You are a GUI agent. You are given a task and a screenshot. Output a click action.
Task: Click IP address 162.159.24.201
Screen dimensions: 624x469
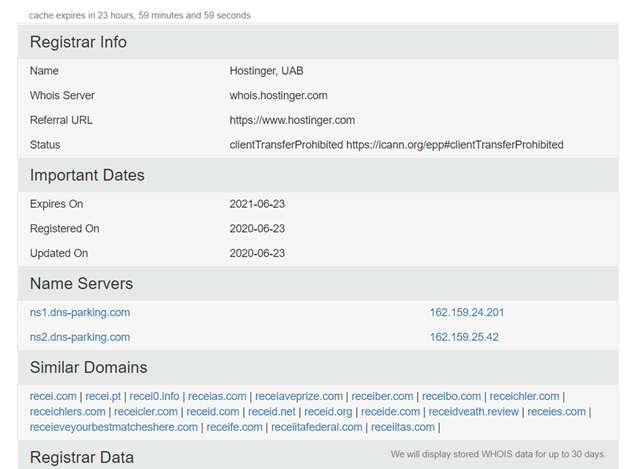[467, 313]
